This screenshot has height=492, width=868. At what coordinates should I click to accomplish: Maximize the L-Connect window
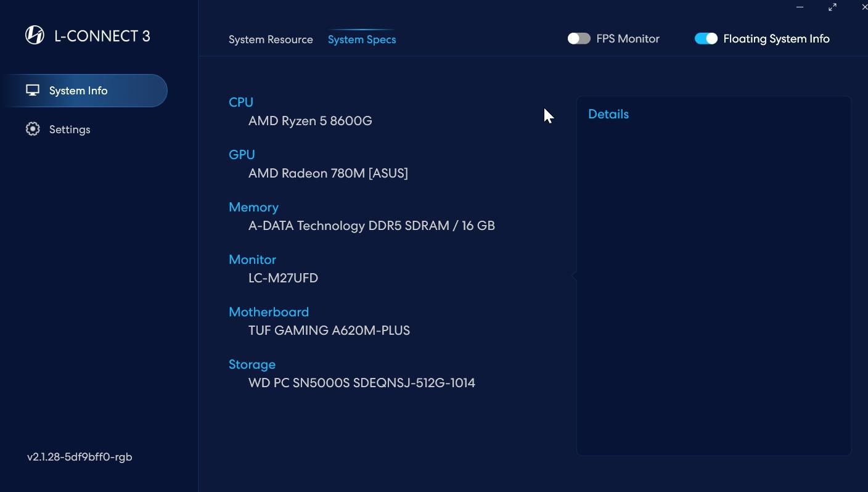click(x=832, y=7)
